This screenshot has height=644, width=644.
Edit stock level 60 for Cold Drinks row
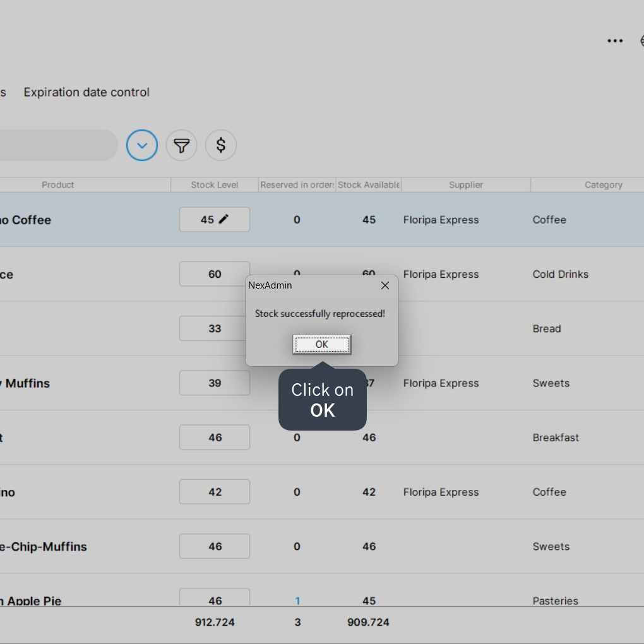(215, 274)
